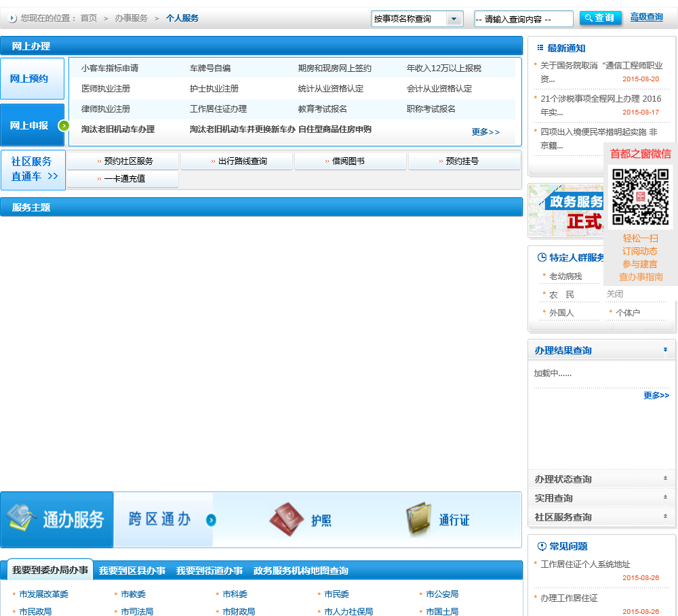Switch to 我要到街道办事 tab
The height and width of the screenshot is (616, 678).
click(x=210, y=571)
